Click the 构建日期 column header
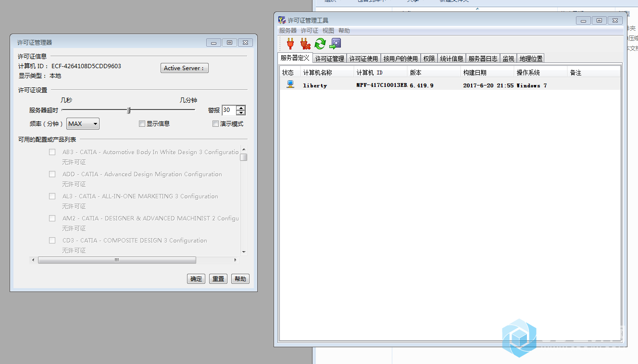 [x=488, y=73]
